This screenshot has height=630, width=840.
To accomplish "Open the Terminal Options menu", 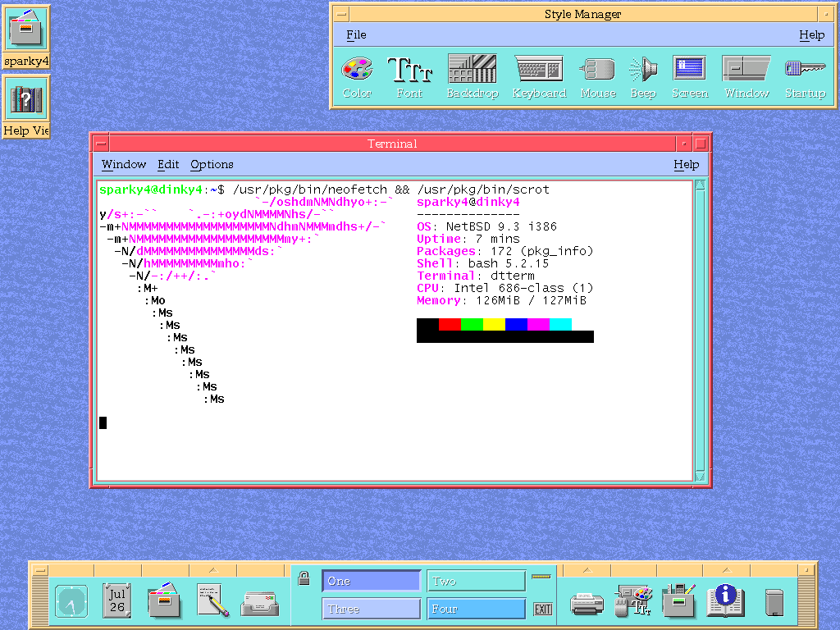I will point(212,164).
